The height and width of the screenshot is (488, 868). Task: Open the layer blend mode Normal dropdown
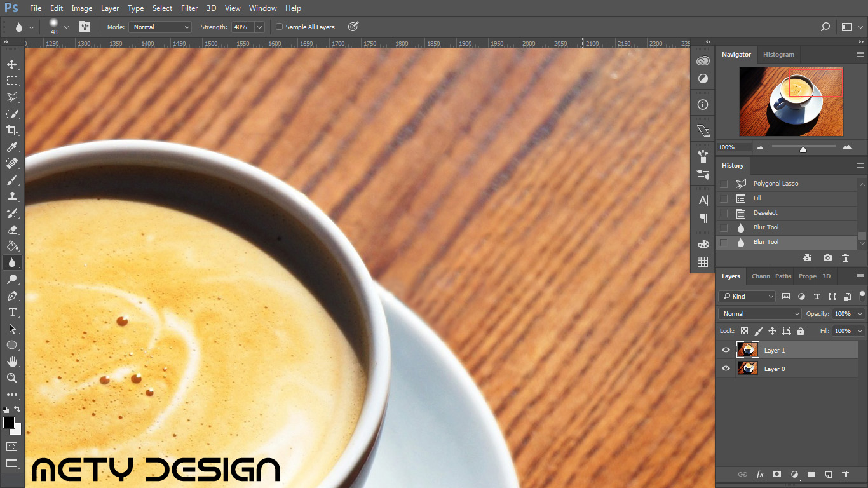(761, 313)
